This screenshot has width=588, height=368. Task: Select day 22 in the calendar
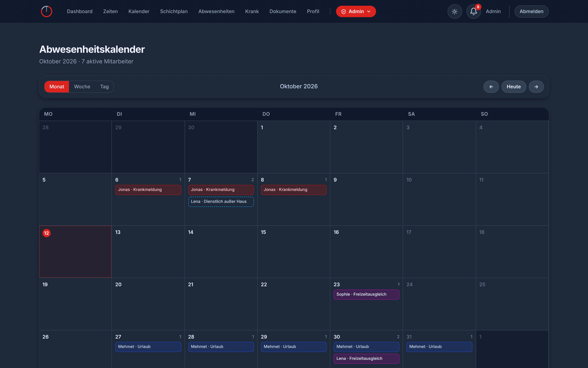coord(294,304)
